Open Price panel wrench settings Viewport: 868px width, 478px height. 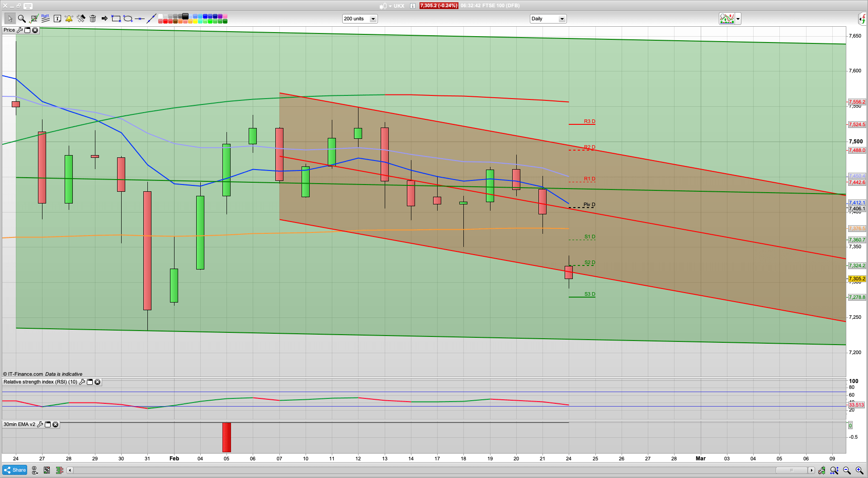coord(19,30)
